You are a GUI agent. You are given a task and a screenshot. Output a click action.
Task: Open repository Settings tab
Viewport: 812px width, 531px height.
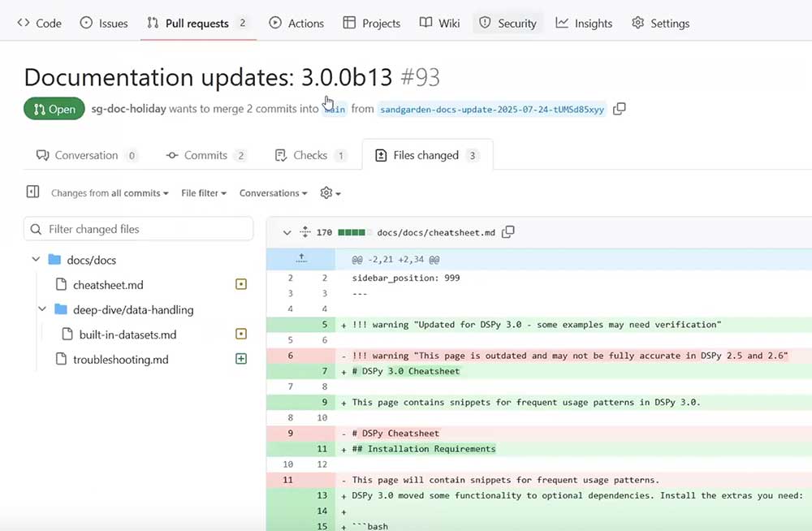661,24
